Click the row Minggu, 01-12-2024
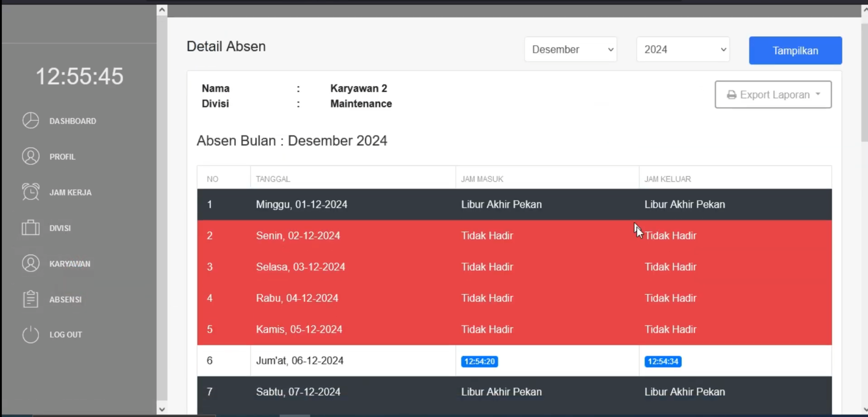868x417 pixels. [514, 204]
